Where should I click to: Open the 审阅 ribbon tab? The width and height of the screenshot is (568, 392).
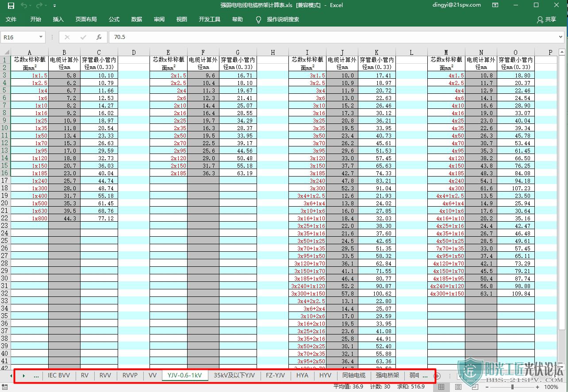coord(159,19)
